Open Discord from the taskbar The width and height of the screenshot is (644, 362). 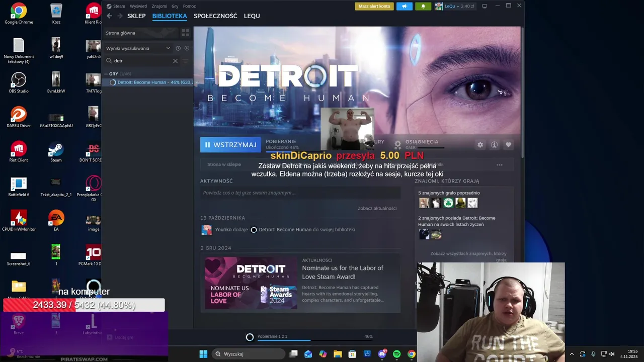click(382, 354)
